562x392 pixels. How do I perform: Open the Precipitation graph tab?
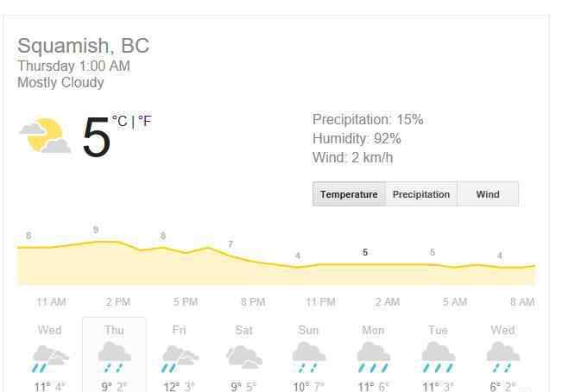coord(421,194)
